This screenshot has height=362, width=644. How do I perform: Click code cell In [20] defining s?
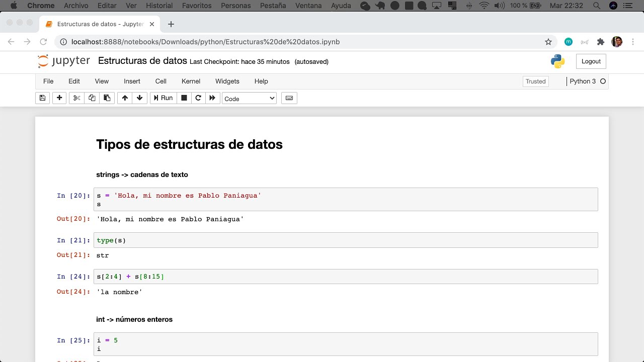coord(346,200)
